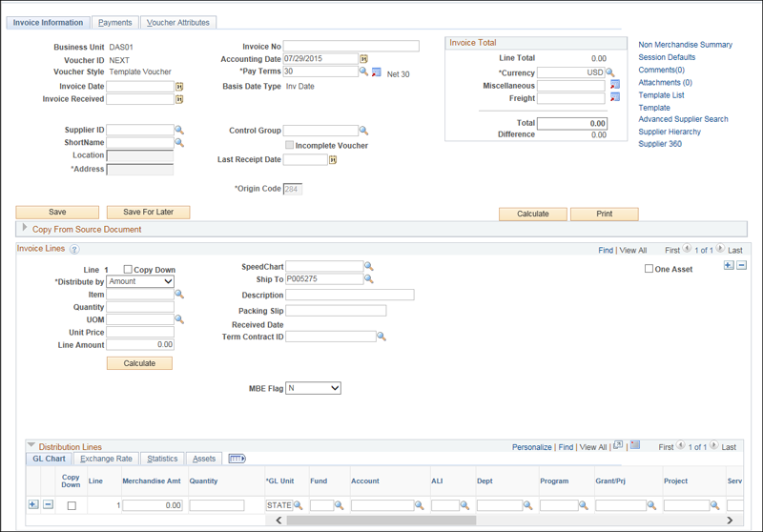The height and width of the screenshot is (532, 763).
Task: Open the Template List link
Action: click(x=661, y=95)
